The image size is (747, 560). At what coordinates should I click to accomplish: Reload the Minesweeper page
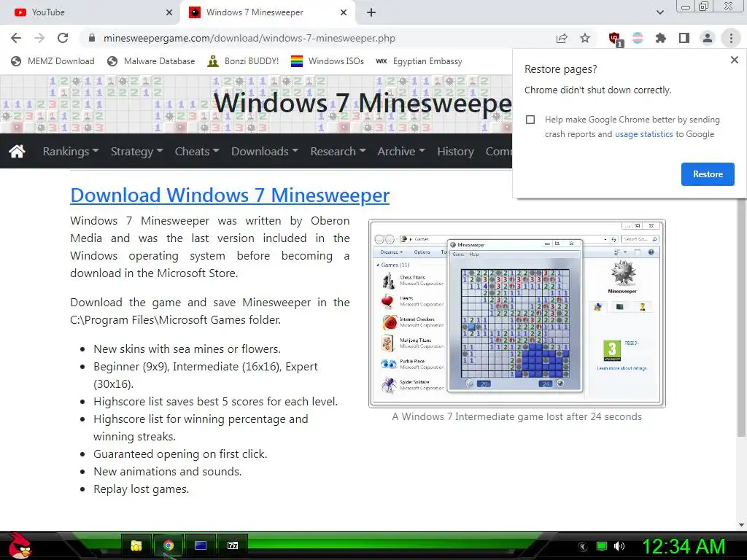tap(63, 38)
